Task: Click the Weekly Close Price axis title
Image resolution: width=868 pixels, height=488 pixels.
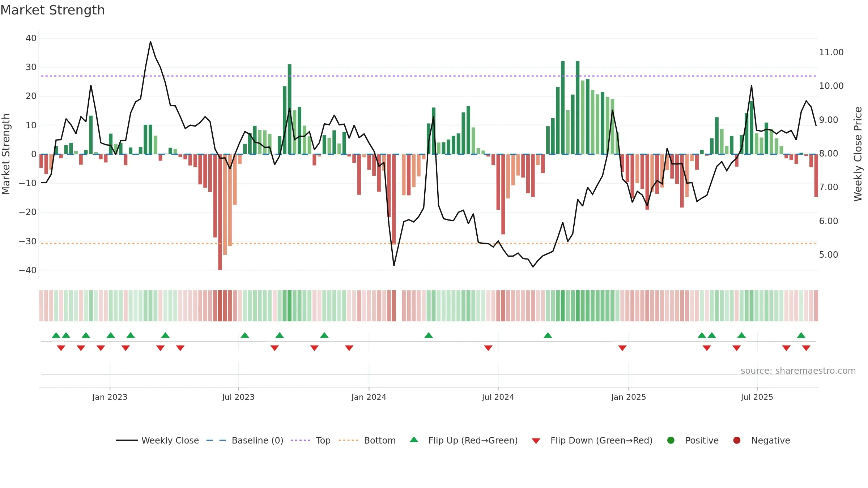Action: pos(858,154)
